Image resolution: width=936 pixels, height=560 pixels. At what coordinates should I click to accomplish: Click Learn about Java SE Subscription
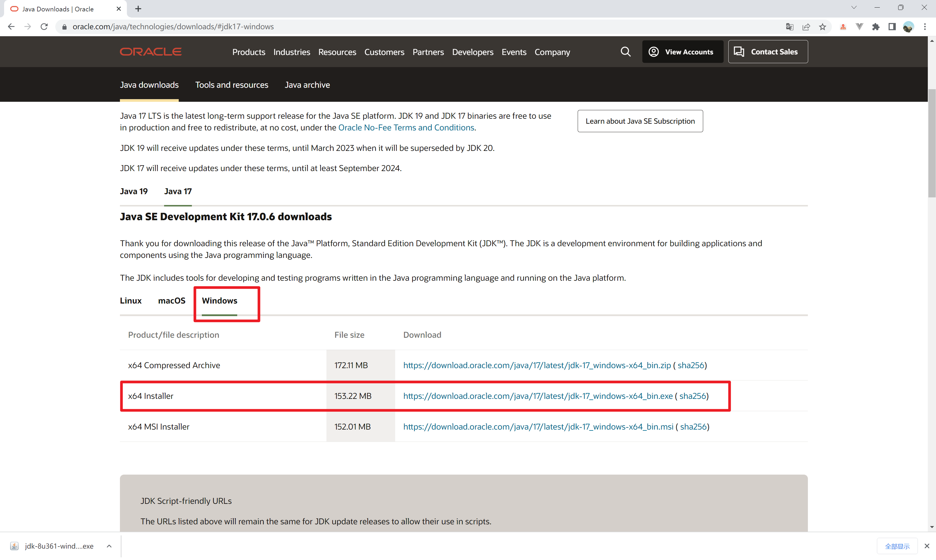(640, 121)
